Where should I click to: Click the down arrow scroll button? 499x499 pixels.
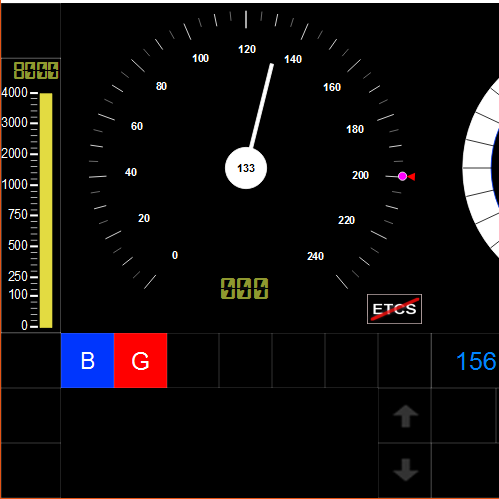(x=405, y=470)
